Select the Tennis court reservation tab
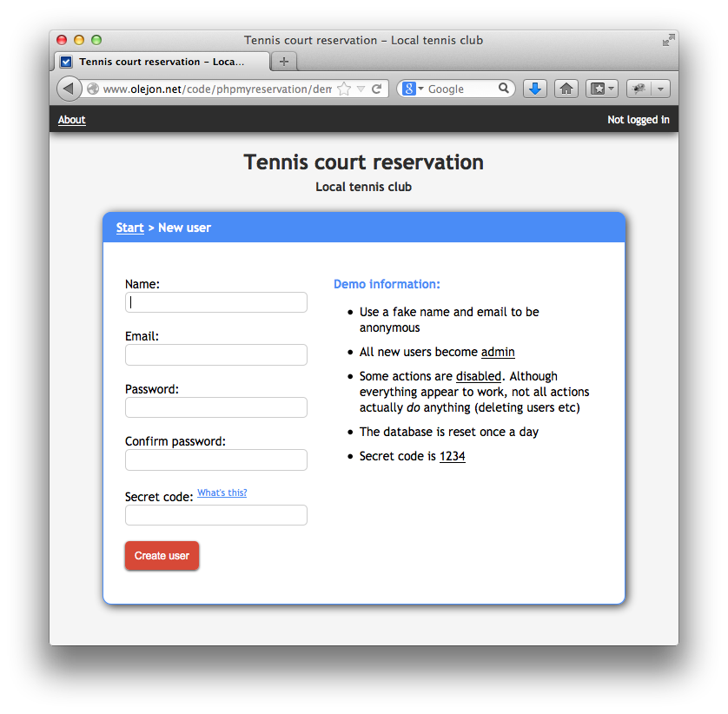The image size is (728, 714). click(x=162, y=62)
